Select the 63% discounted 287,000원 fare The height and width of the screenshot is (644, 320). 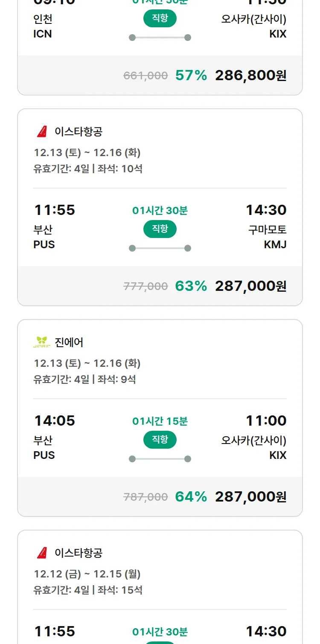[250, 286]
